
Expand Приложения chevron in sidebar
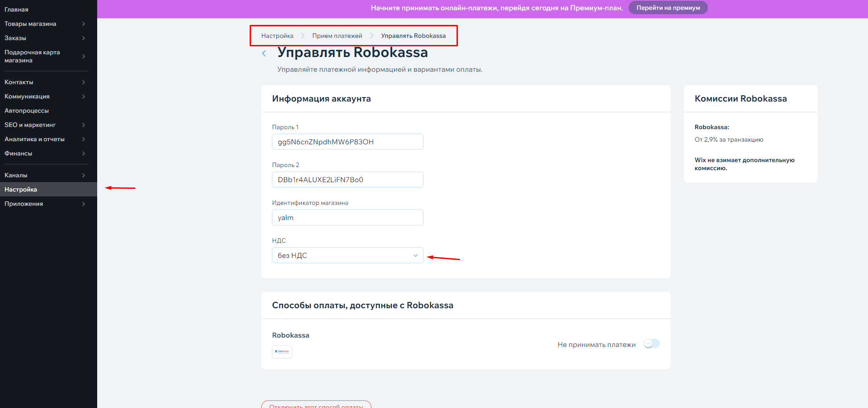[83, 204]
